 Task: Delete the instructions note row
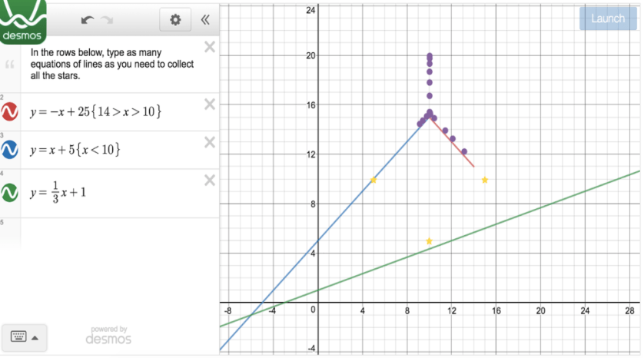pyautogui.click(x=209, y=48)
